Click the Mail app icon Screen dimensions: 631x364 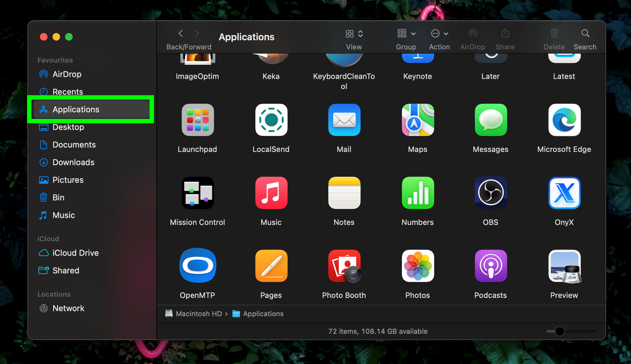344,120
